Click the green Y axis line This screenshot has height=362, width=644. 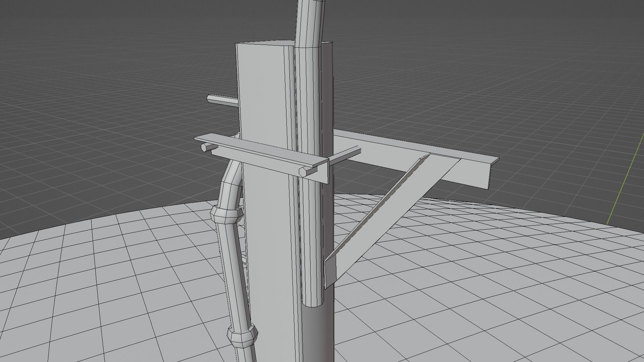(626, 178)
